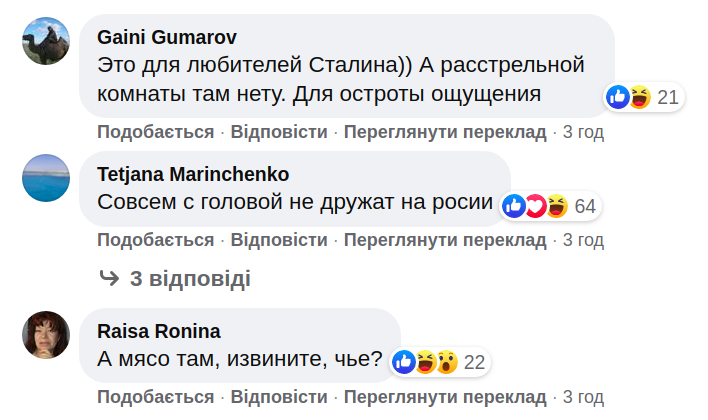The width and height of the screenshot is (708, 420).
Task: Open Gaini Gumarov's profile picture
Action: tap(46, 41)
